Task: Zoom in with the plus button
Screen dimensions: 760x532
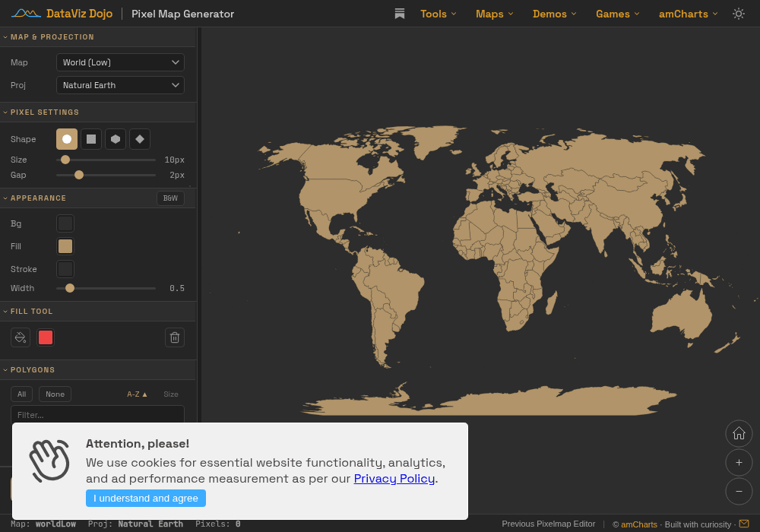Action: click(x=739, y=462)
